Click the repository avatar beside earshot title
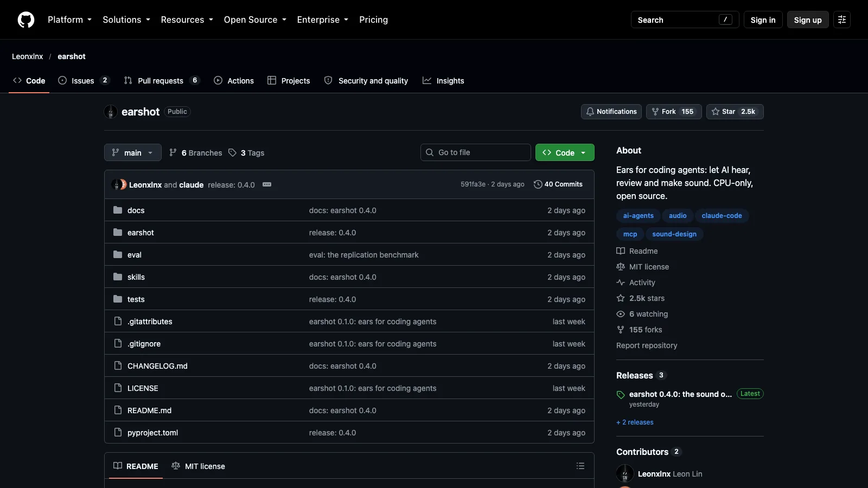This screenshot has width=868, height=488. tap(111, 112)
